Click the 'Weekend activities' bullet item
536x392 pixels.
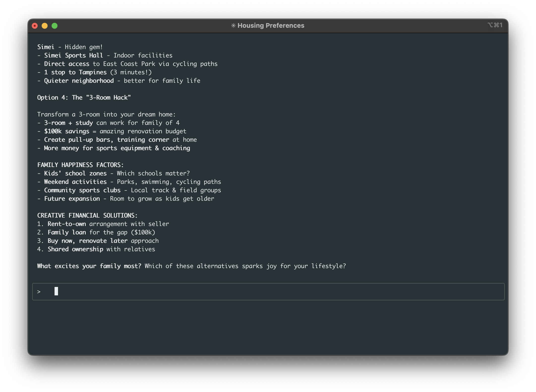tap(129, 182)
